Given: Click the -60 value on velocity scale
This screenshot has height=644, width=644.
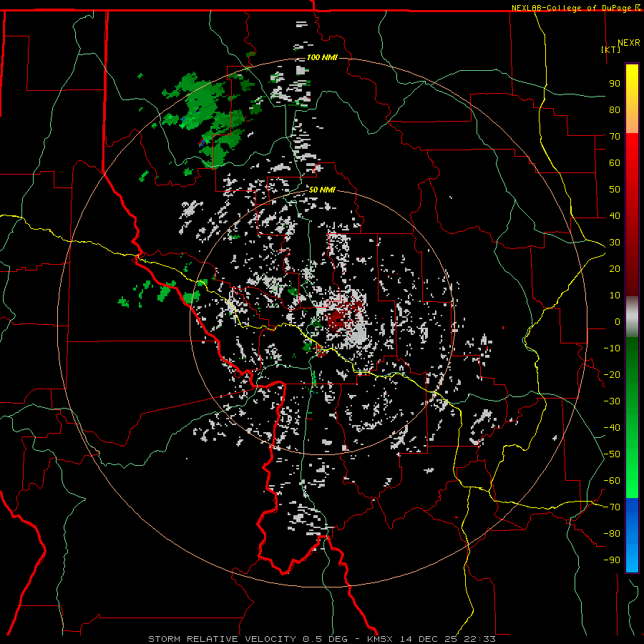Looking at the screenshot, I should [612, 481].
